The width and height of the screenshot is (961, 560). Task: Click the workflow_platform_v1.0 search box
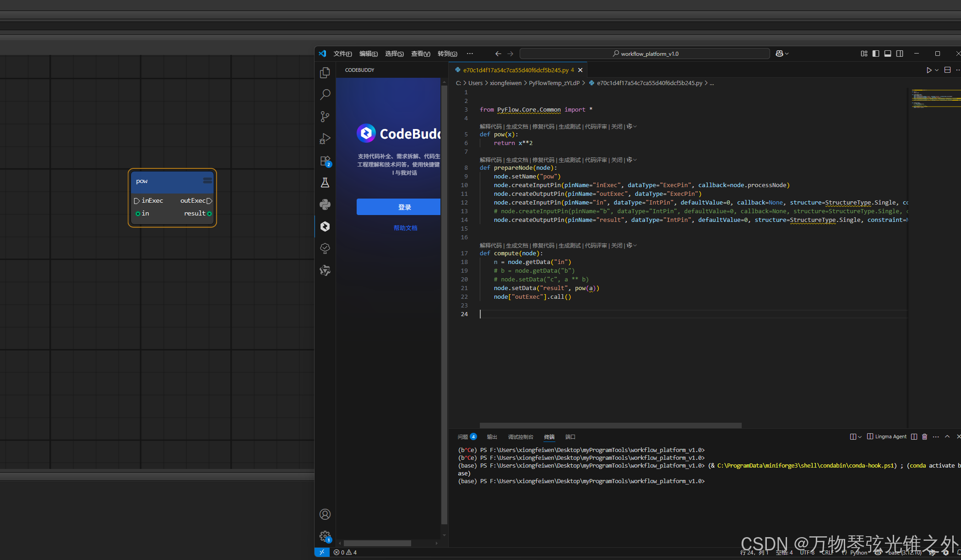[x=645, y=54]
